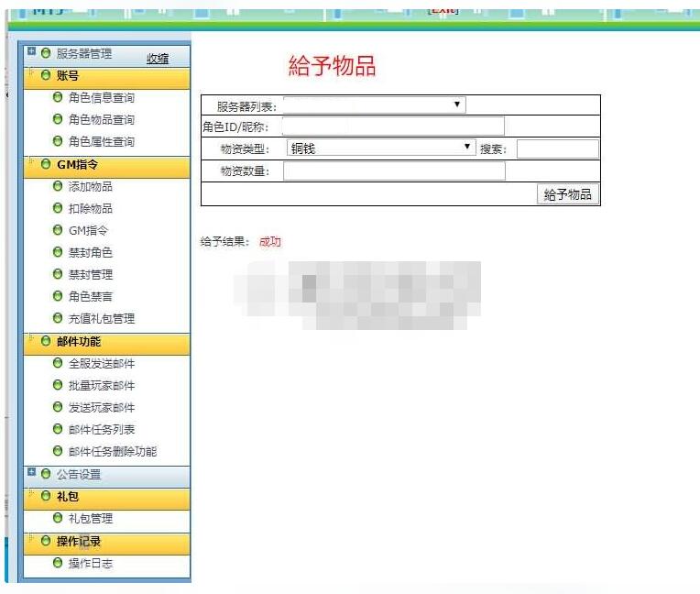Click green icon beside 充值礼包管理
Viewport: 700px width, 594px height.
(x=58, y=318)
